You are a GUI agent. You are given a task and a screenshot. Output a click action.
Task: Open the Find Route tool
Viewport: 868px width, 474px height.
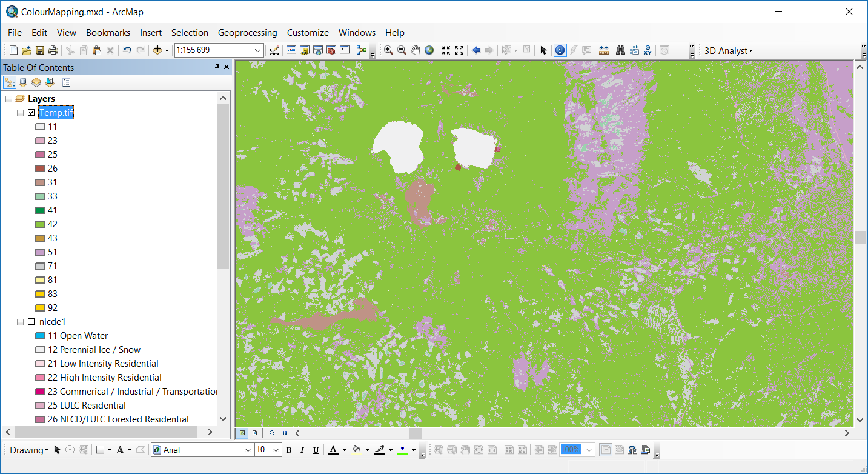tap(634, 50)
